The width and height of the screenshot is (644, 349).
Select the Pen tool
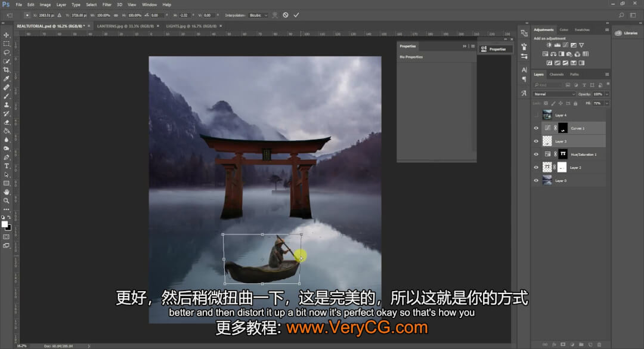point(6,157)
